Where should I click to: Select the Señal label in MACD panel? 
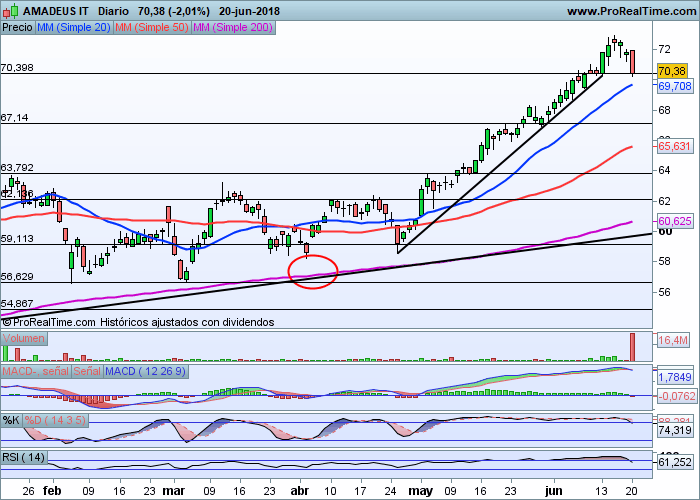87,371
